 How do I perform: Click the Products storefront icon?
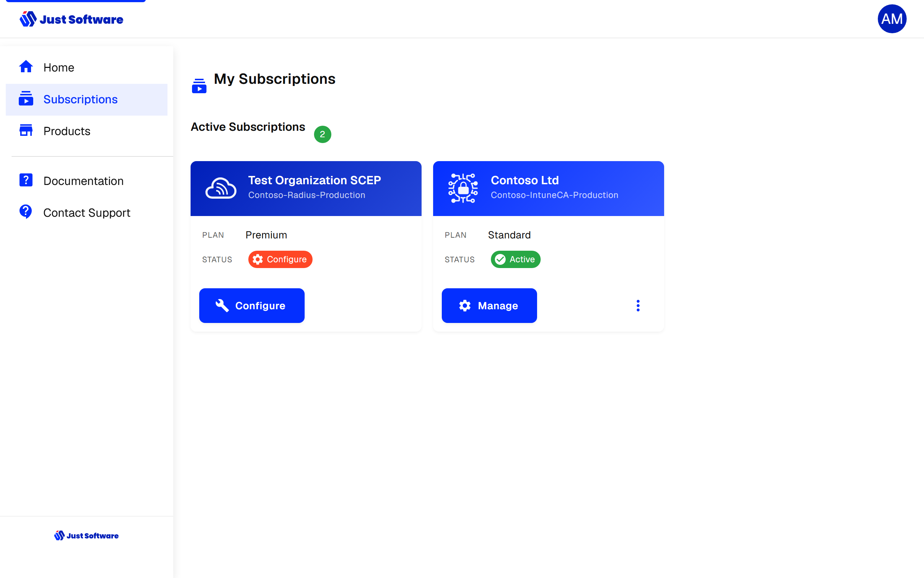point(26,130)
